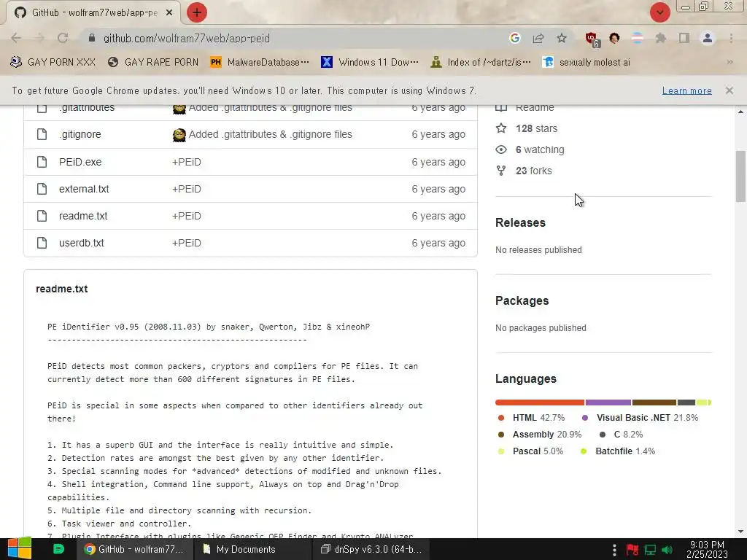Open the Windows Start button
747x560 pixels.
tap(20, 548)
